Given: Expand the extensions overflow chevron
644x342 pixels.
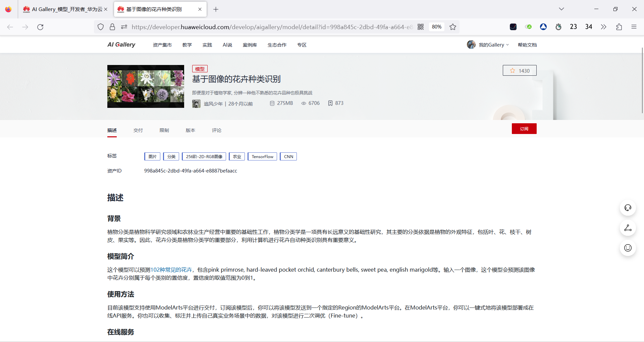Looking at the screenshot, I should tap(603, 27).
